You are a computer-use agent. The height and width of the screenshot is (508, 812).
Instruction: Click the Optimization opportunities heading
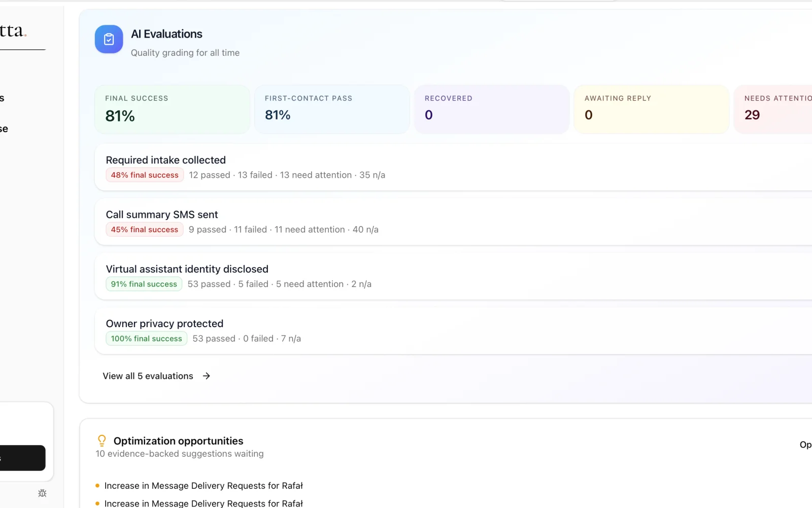coord(179,441)
